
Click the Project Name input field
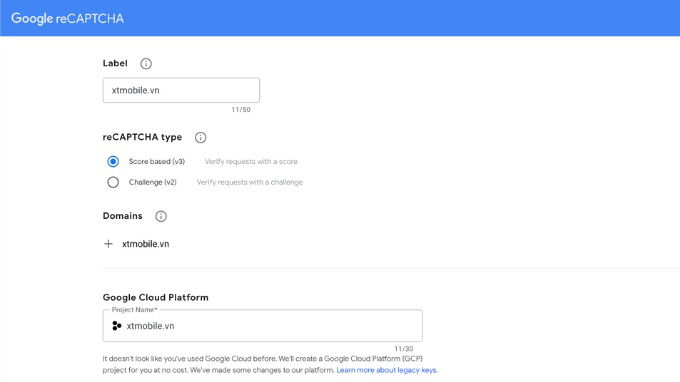[263, 326]
